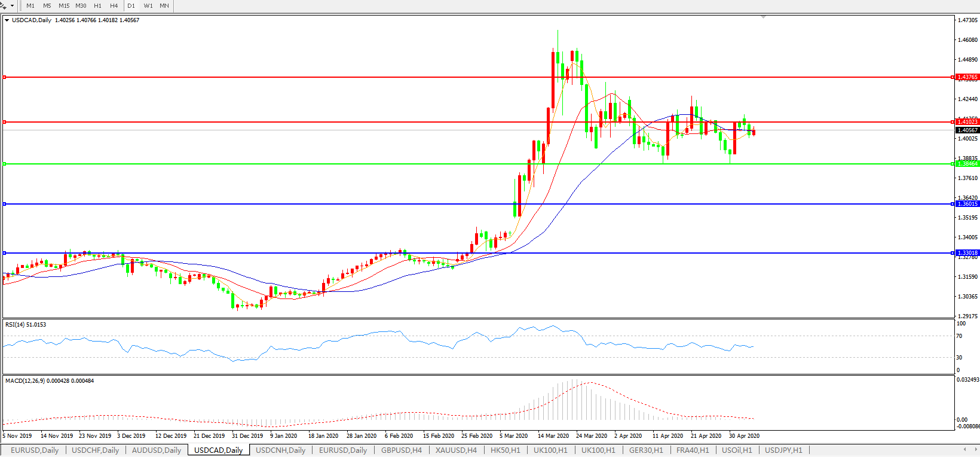Screen dimensions: 980x457
Task: Click the RSI(14) indicator label
Action: pyautogui.click(x=25, y=325)
